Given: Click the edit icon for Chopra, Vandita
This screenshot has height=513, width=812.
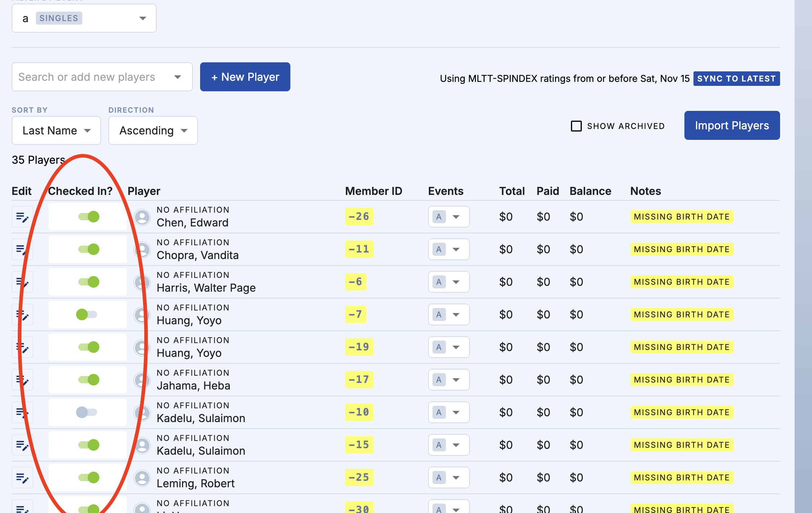Looking at the screenshot, I should click(x=22, y=249).
